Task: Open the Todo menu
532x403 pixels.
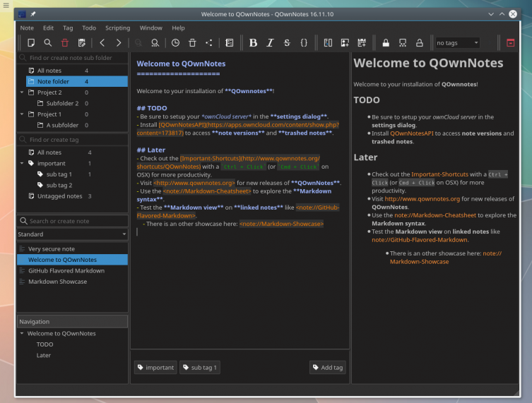Action: coord(89,28)
